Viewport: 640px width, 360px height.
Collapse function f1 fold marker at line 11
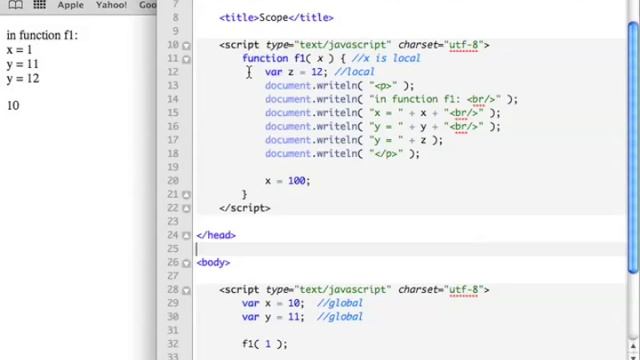(x=186, y=60)
